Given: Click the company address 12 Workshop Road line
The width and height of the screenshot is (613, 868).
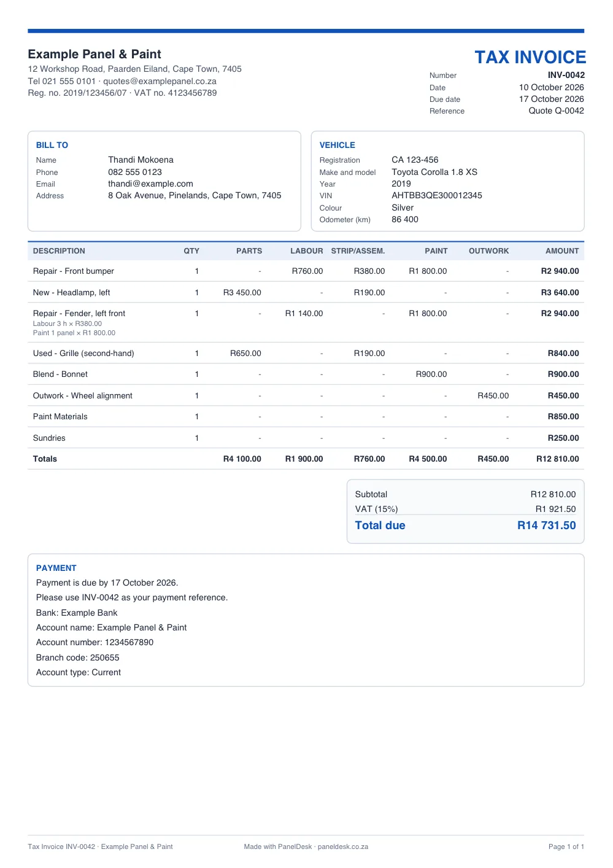Looking at the screenshot, I should [134, 69].
